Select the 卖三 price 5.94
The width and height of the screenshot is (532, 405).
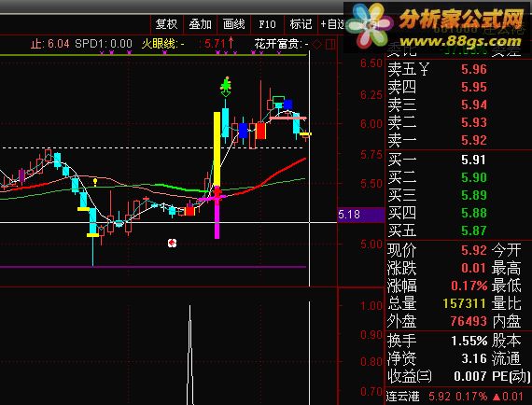tap(473, 105)
